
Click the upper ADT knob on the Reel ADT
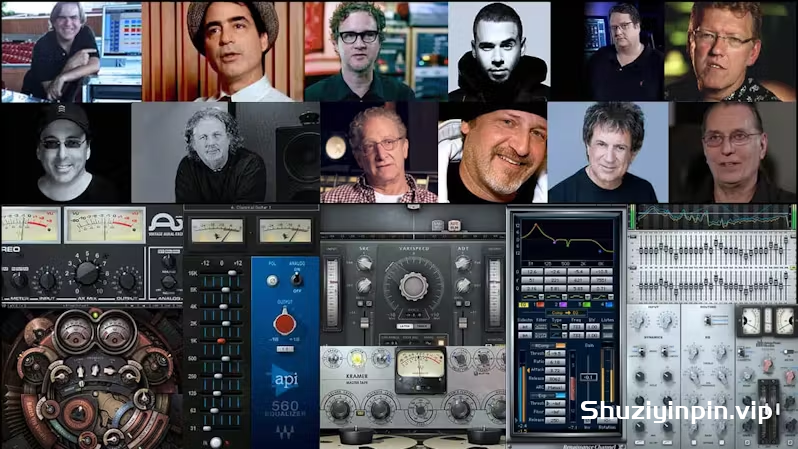(462, 263)
